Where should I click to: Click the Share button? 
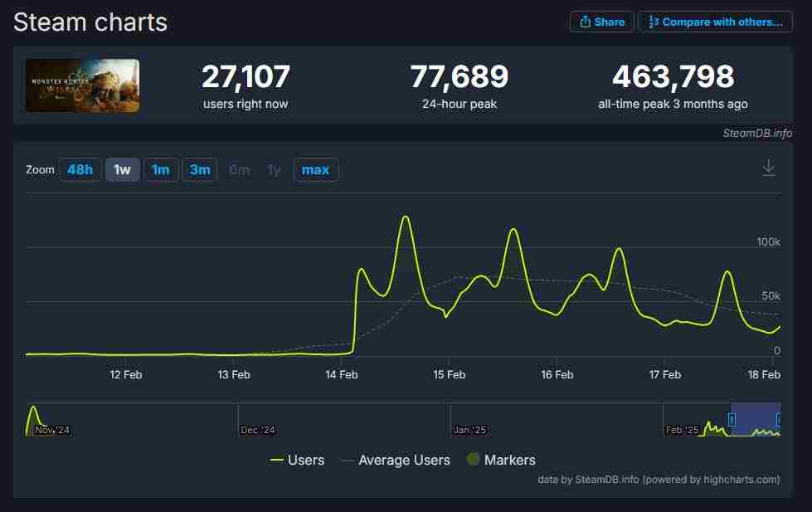(x=602, y=22)
